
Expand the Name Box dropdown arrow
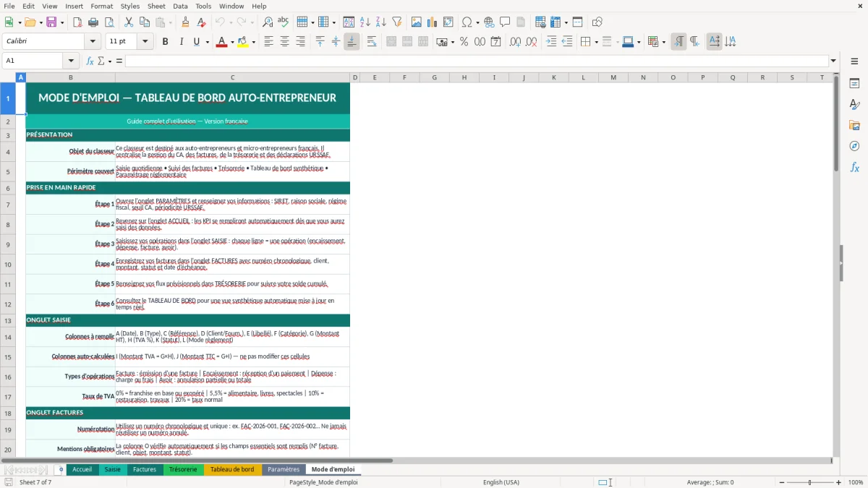point(72,61)
